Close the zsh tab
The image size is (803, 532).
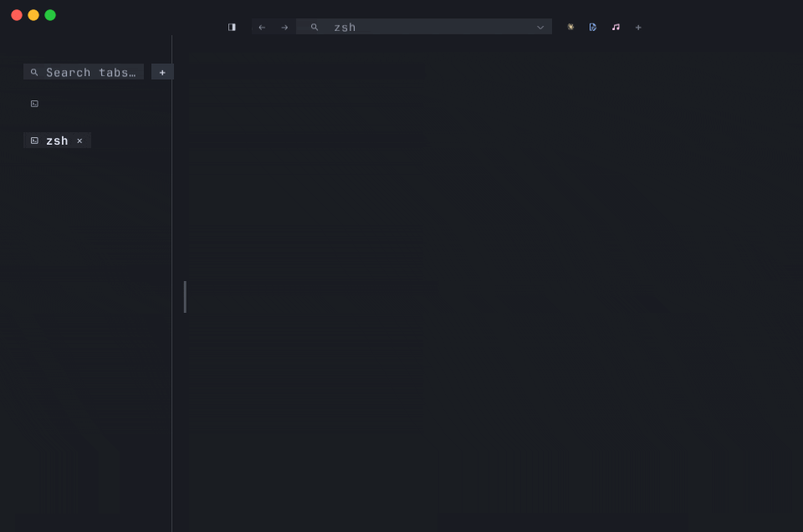point(80,141)
